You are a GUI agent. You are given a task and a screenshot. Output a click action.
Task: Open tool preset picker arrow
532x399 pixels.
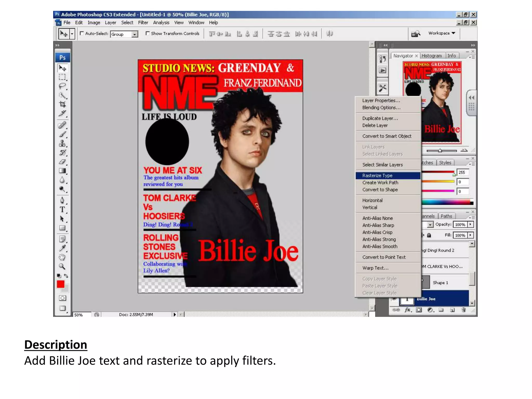point(72,34)
